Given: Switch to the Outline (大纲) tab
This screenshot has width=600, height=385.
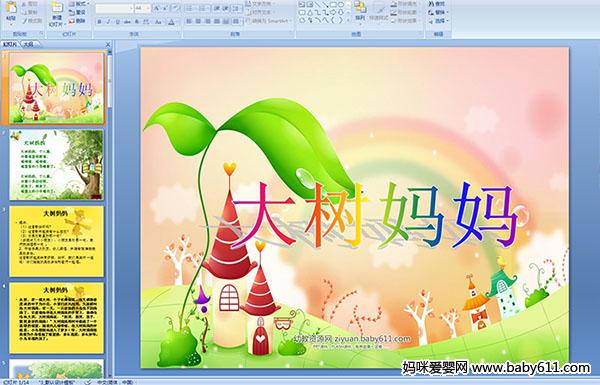Looking at the screenshot, I should click(28, 44).
